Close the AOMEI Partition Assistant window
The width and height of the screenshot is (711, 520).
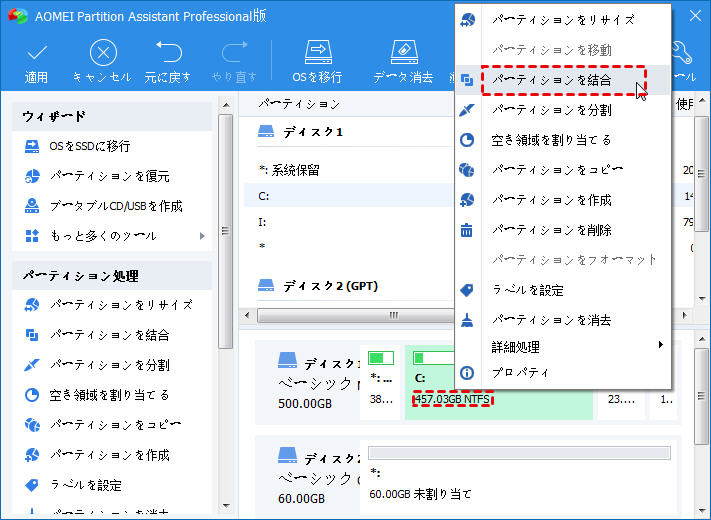point(695,16)
